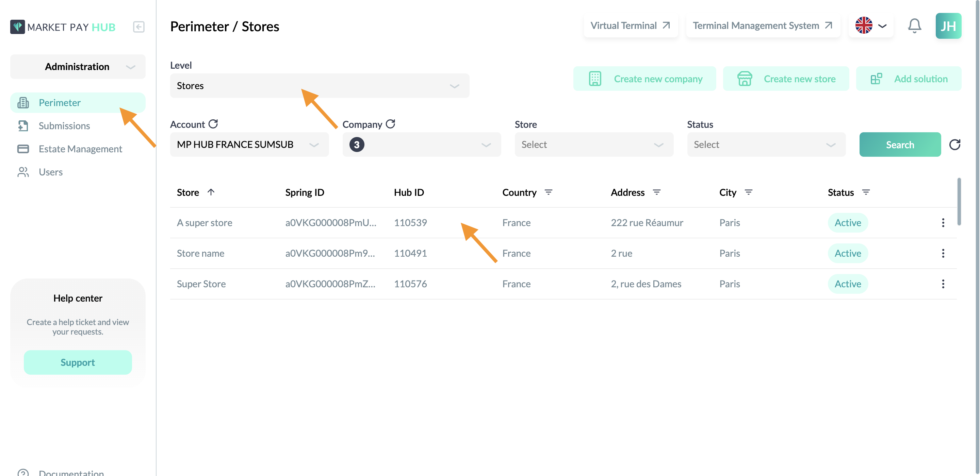This screenshot has width=980, height=476.
Task: Click the Users people icon
Action: pyautogui.click(x=23, y=172)
